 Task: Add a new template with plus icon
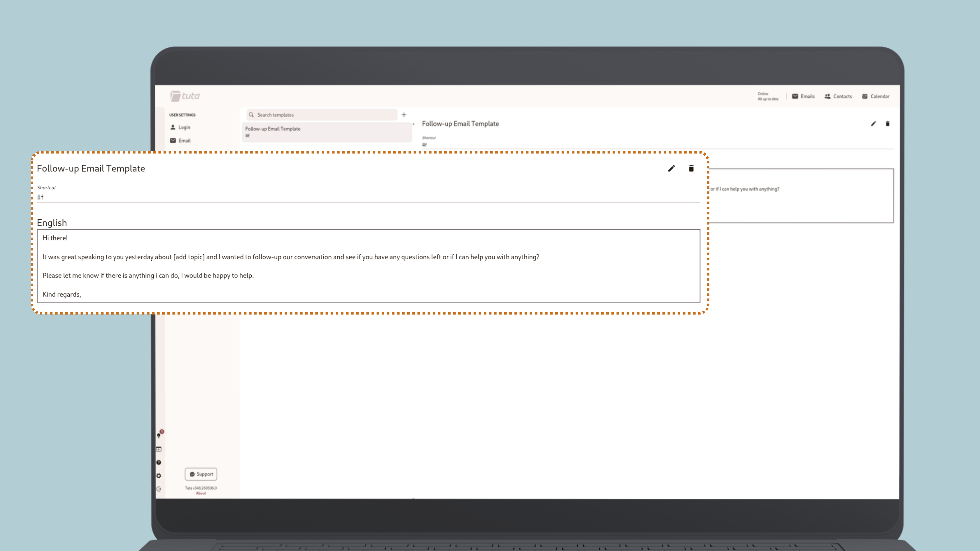[404, 115]
